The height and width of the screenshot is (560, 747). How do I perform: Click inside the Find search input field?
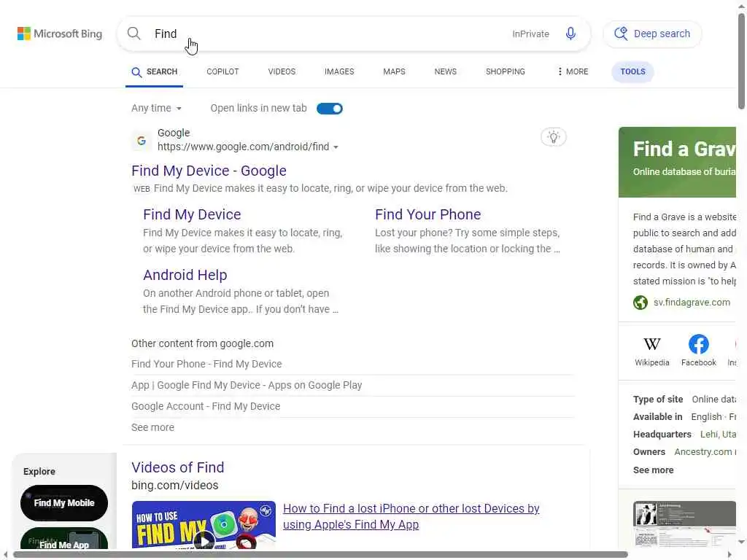click(x=329, y=34)
